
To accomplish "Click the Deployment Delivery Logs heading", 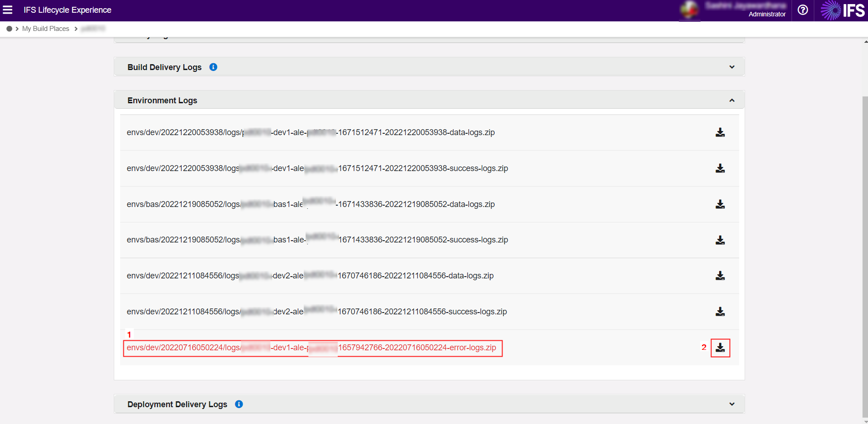I will tap(177, 404).
